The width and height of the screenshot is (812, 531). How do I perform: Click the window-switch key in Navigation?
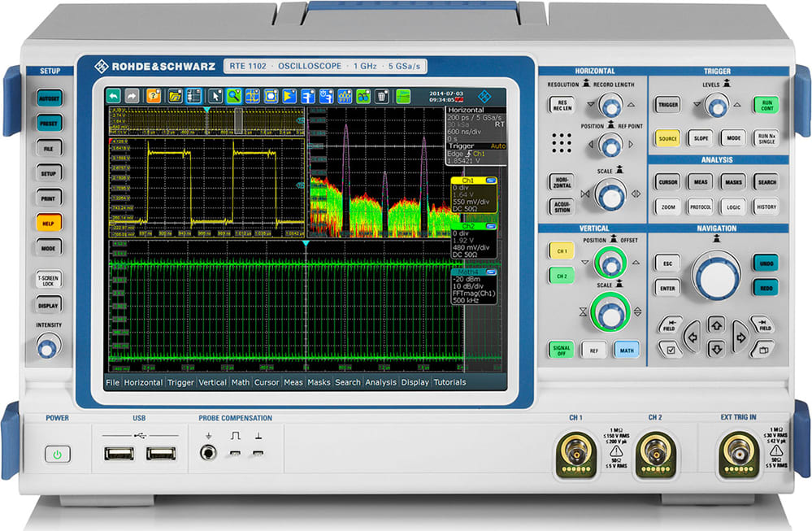coord(762,350)
